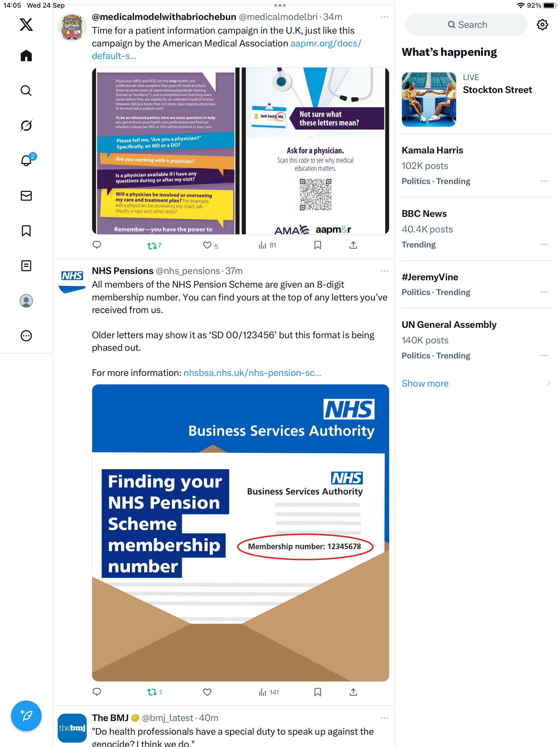Open the Stockton Street live thumbnail
The image size is (560, 747).
[x=428, y=99]
